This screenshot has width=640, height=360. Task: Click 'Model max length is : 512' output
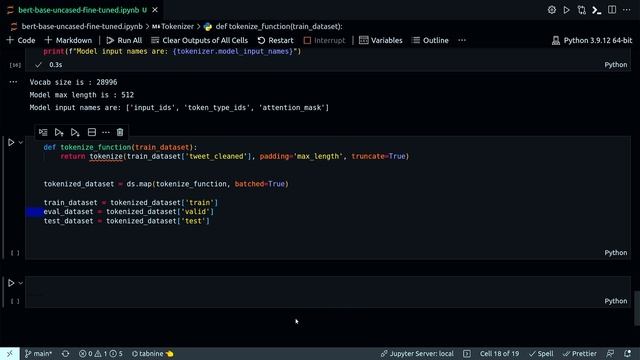(x=82, y=95)
